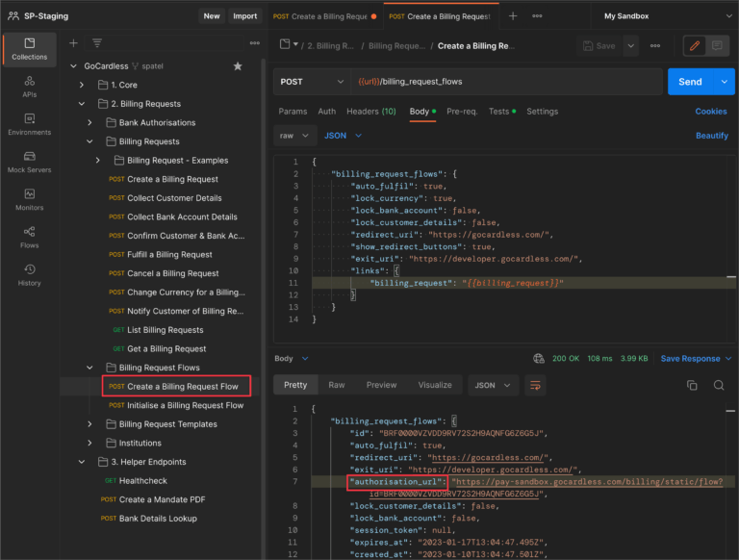Click the plus icon to create collection
739x560 pixels.
point(73,43)
